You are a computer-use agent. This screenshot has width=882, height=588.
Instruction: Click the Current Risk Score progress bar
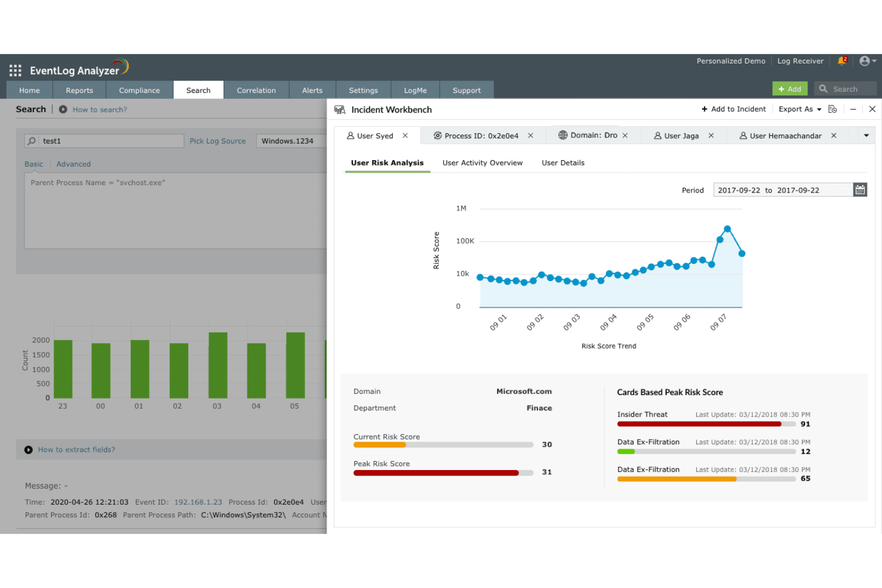pyautogui.click(x=443, y=444)
